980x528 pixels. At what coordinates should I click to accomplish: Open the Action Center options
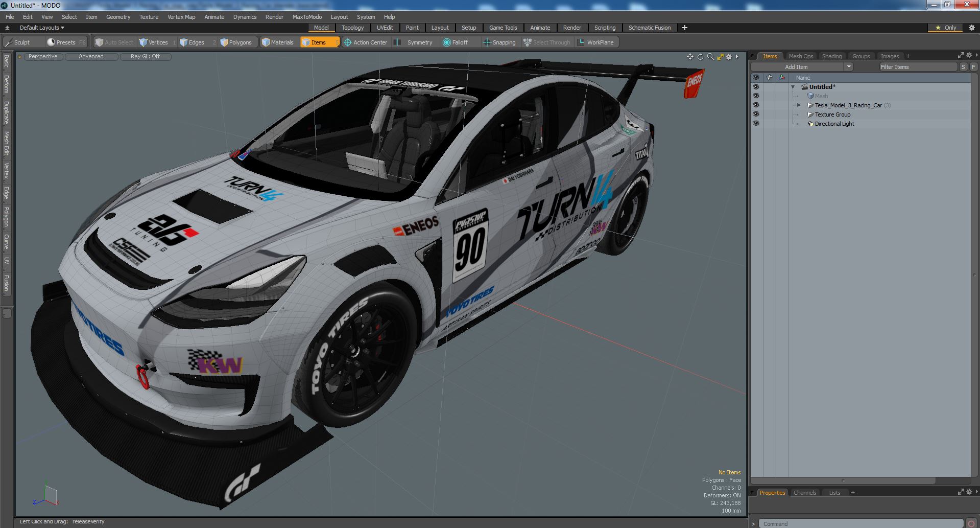click(366, 42)
